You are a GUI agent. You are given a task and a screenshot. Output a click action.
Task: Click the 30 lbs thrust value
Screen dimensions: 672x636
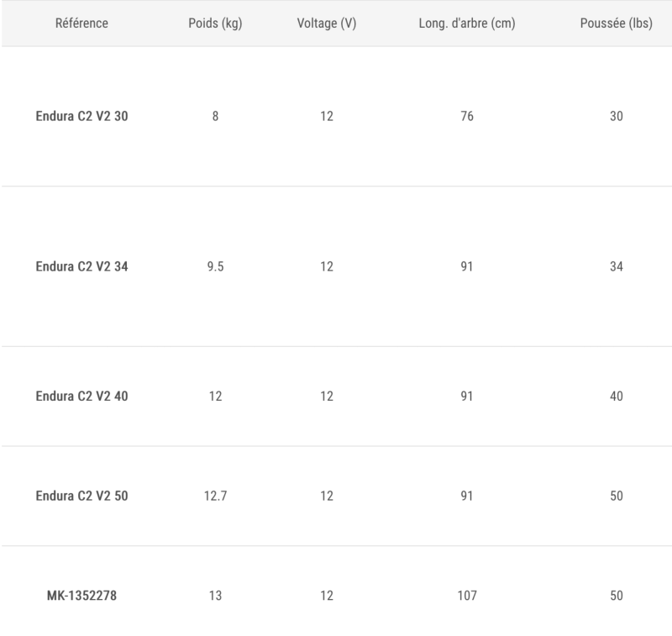click(x=617, y=116)
